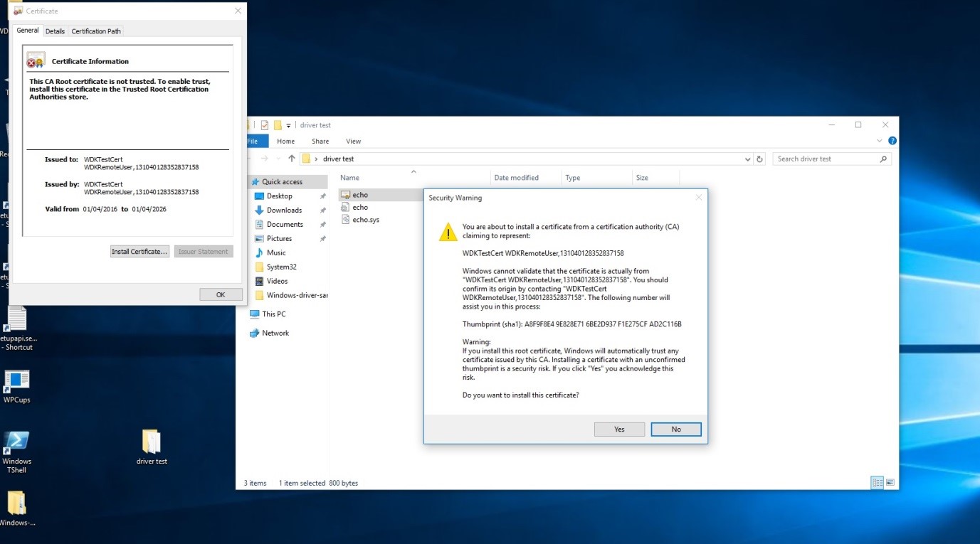Open the Details tab in Certificate dialog
This screenshot has width=980, height=544.
55,31
